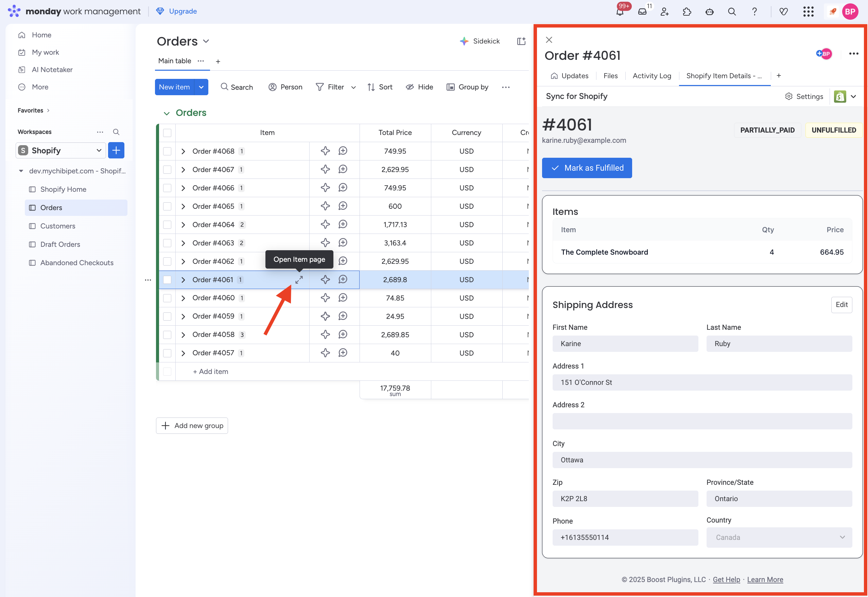Open the Shopify store icon next to Settings
868x597 pixels.
(x=841, y=96)
